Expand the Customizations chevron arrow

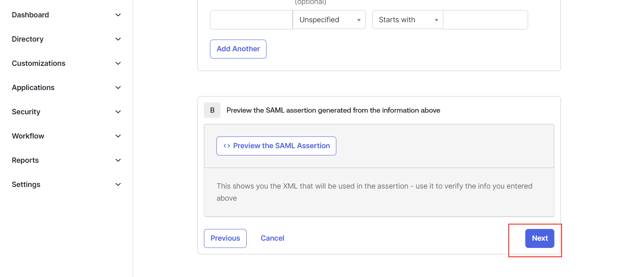click(x=118, y=63)
